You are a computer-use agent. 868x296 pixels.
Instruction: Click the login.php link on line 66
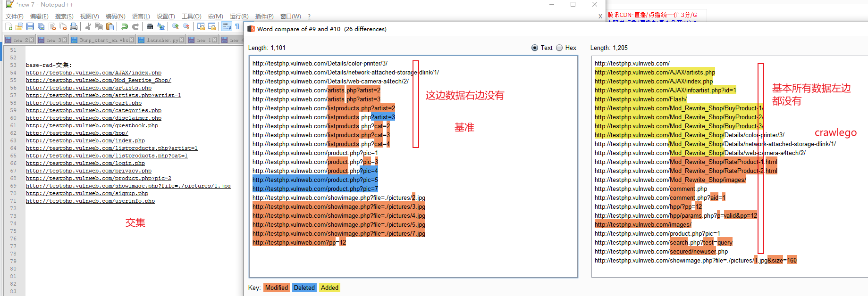pos(85,163)
